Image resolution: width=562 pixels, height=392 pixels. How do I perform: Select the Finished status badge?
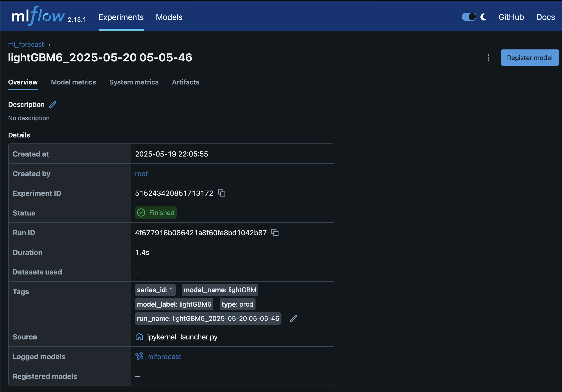[155, 213]
